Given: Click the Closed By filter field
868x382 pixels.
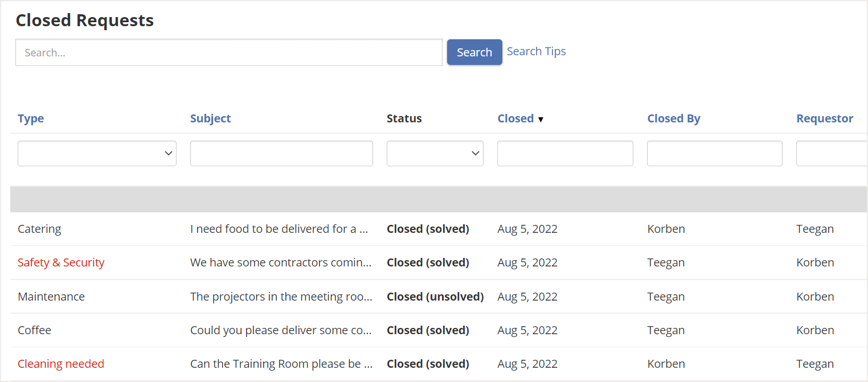Looking at the screenshot, I should (x=714, y=153).
